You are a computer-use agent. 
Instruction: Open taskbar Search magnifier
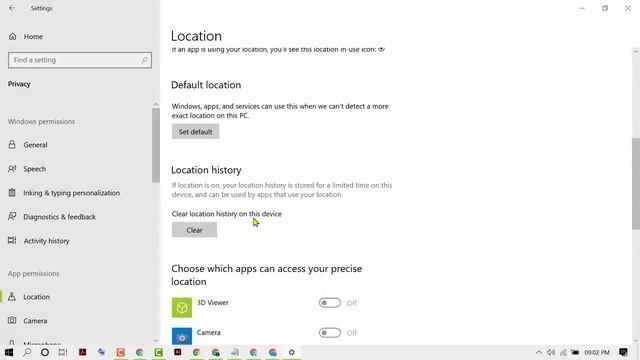click(27, 352)
